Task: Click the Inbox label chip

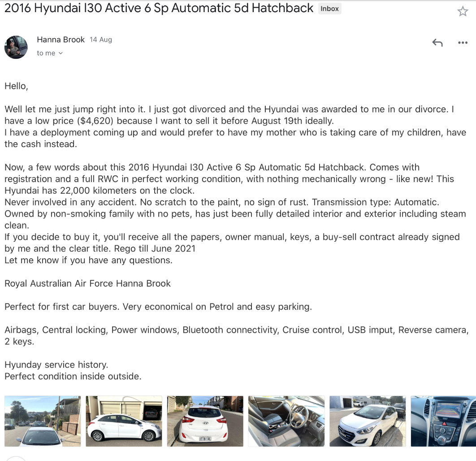Action: pyautogui.click(x=329, y=8)
